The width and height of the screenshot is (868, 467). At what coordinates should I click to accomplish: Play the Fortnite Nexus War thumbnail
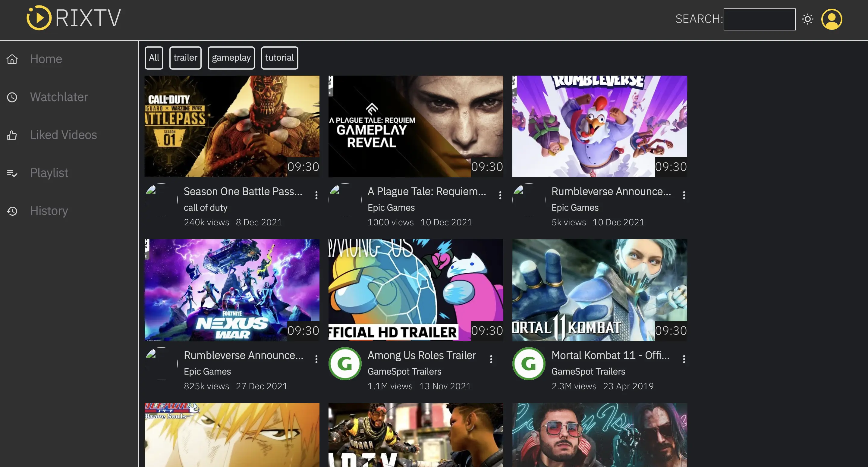[232, 290]
